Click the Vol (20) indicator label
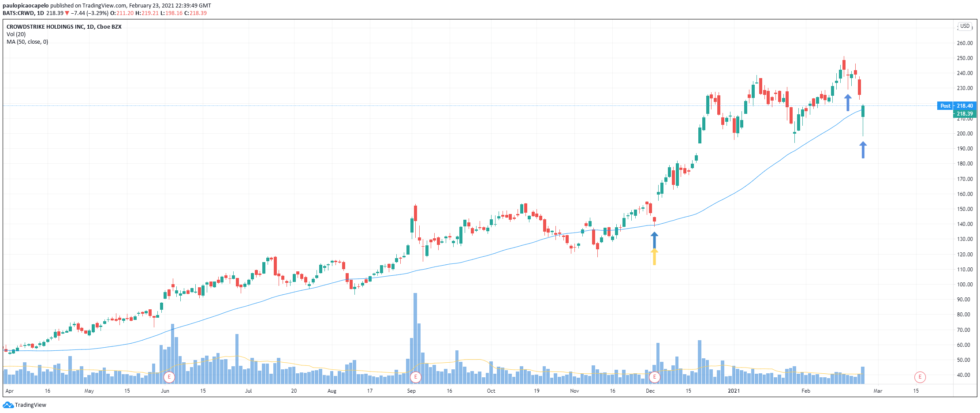 tap(16, 34)
